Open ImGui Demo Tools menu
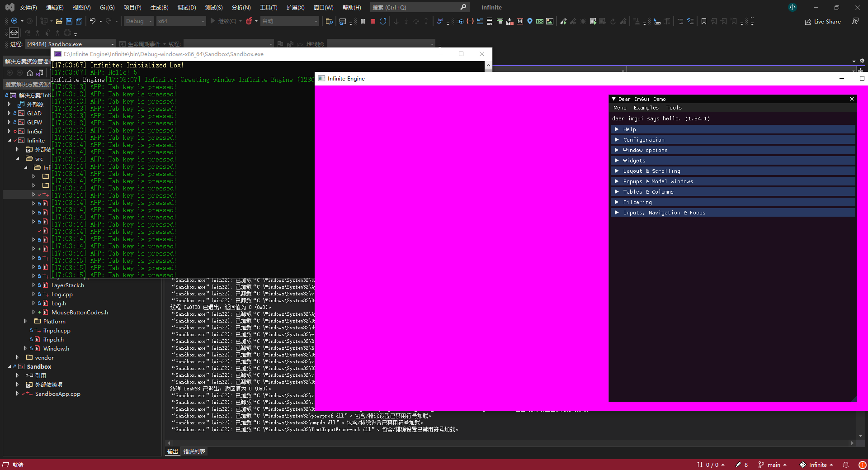 [x=674, y=108]
